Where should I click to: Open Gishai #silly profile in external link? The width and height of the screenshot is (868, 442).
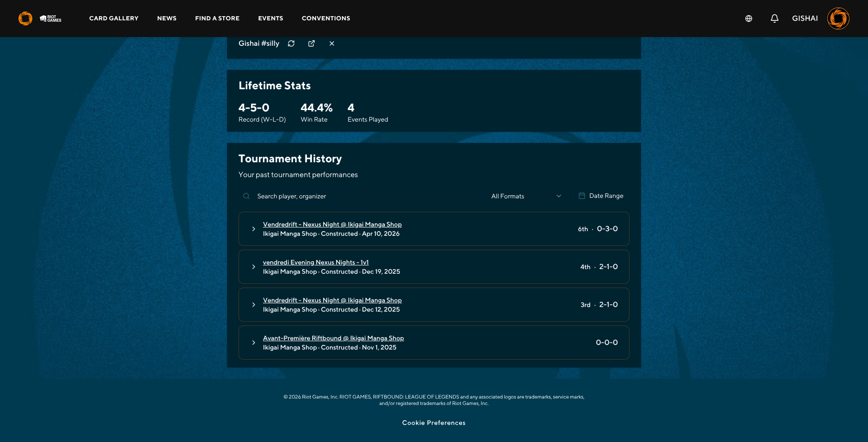coord(312,43)
